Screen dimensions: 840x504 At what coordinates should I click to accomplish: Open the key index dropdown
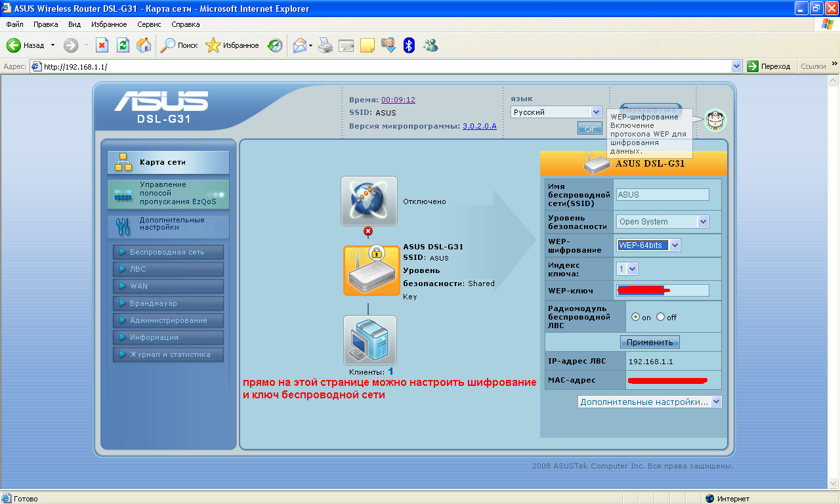[627, 268]
